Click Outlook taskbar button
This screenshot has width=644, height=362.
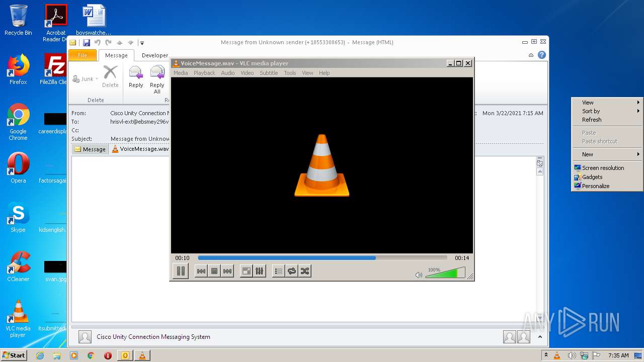[125, 355]
